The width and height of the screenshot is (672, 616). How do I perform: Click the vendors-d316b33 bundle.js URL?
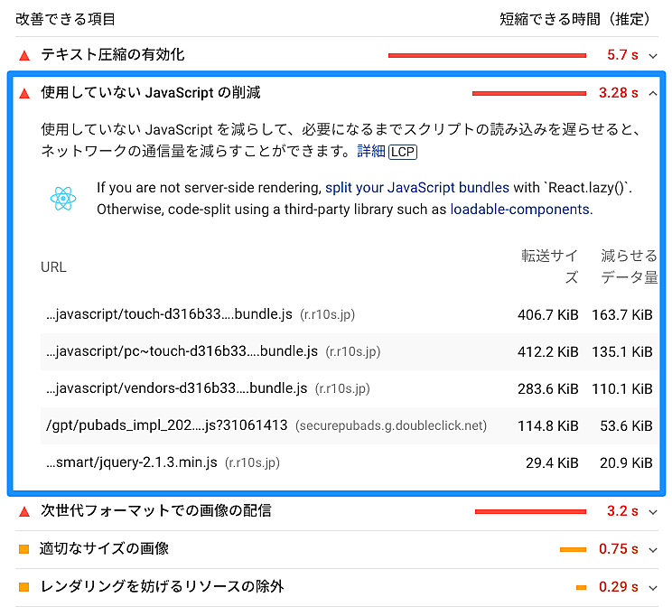tap(176, 388)
